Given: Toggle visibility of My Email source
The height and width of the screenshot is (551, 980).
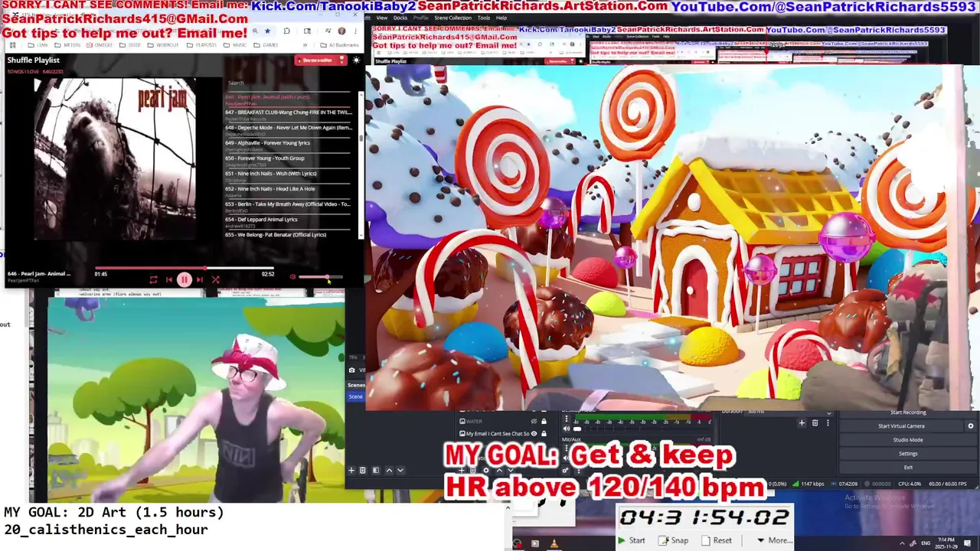Looking at the screenshot, I should click(534, 434).
